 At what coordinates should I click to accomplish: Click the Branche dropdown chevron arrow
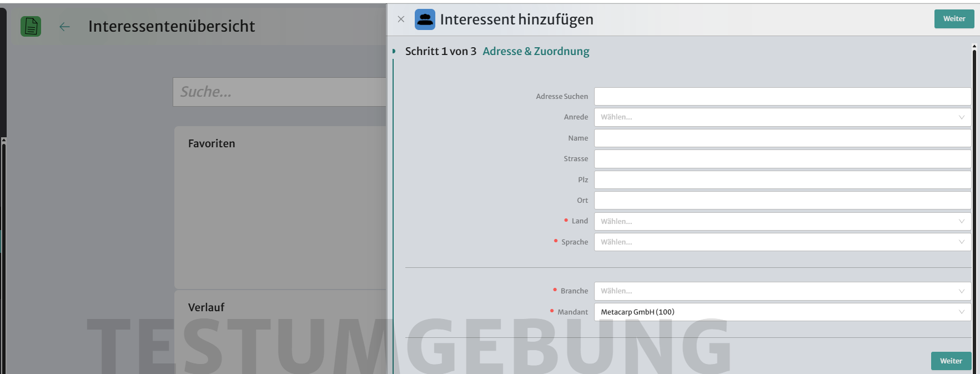point(961,291)
